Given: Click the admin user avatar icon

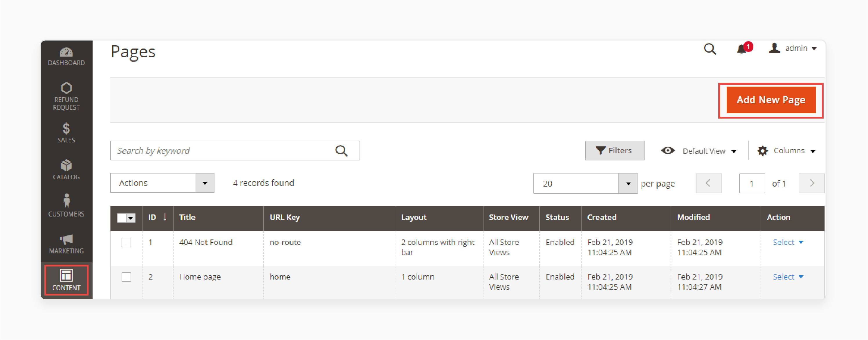Looking at the screenshot, I should point(774,48).
